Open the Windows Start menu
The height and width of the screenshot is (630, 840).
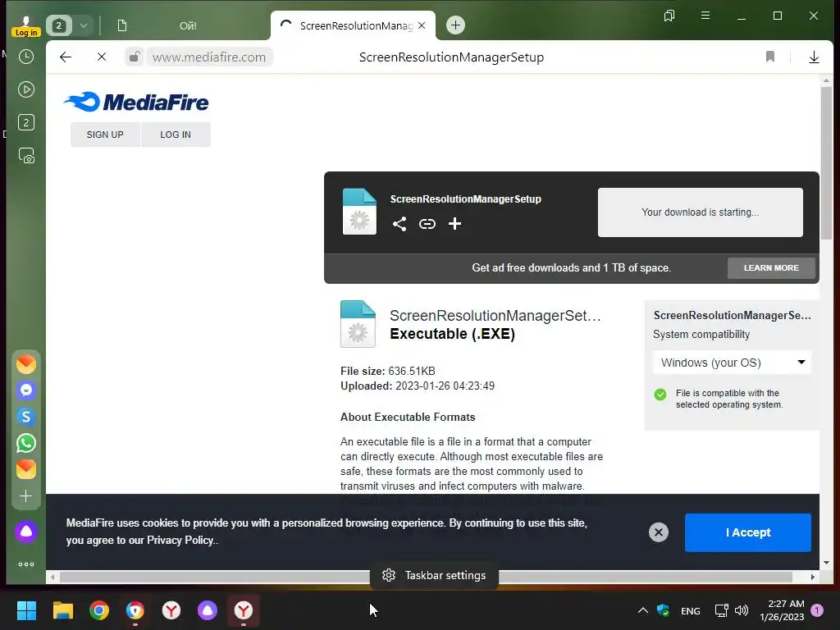click(x=26, y=610)
